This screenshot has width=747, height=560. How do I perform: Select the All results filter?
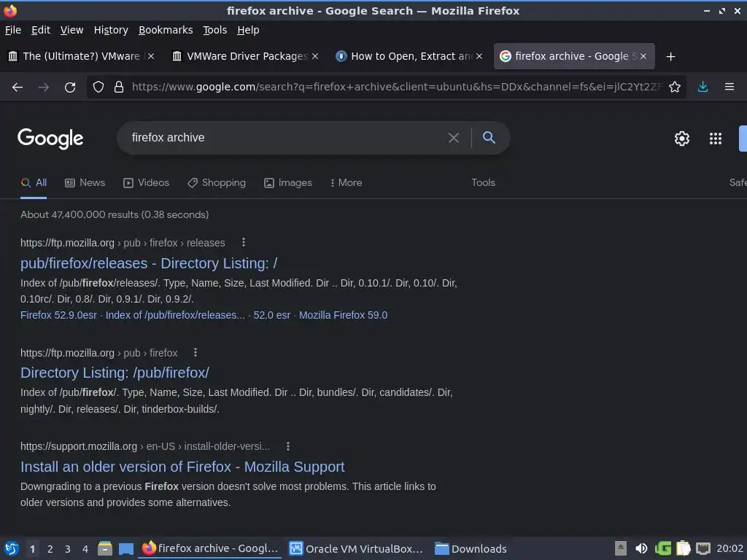(34, 183)
